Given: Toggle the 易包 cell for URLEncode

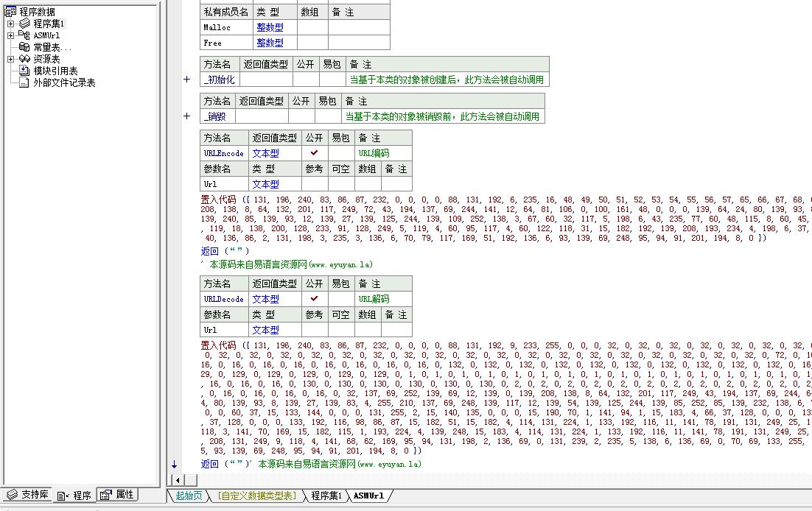Looking at the screenshot, I should (341, 153).
